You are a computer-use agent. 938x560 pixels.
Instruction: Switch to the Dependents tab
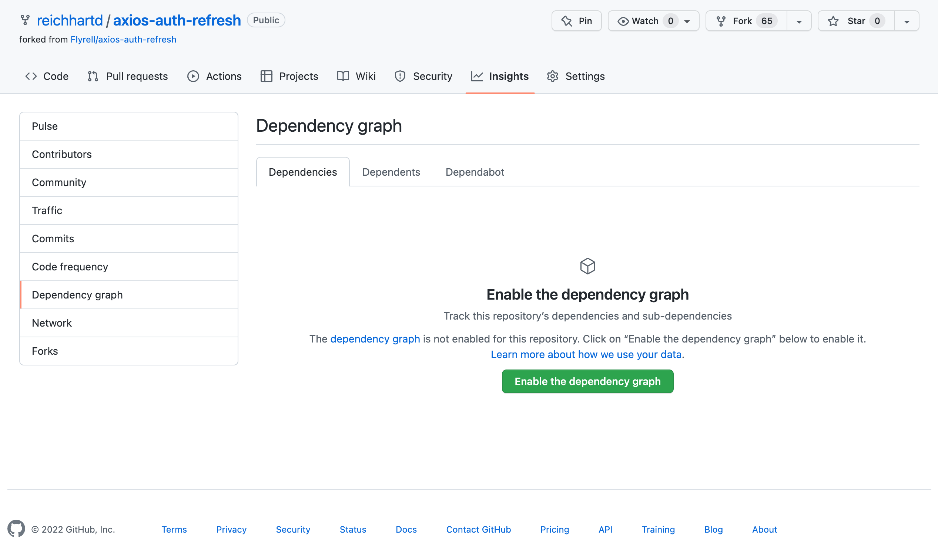(391, 172)
